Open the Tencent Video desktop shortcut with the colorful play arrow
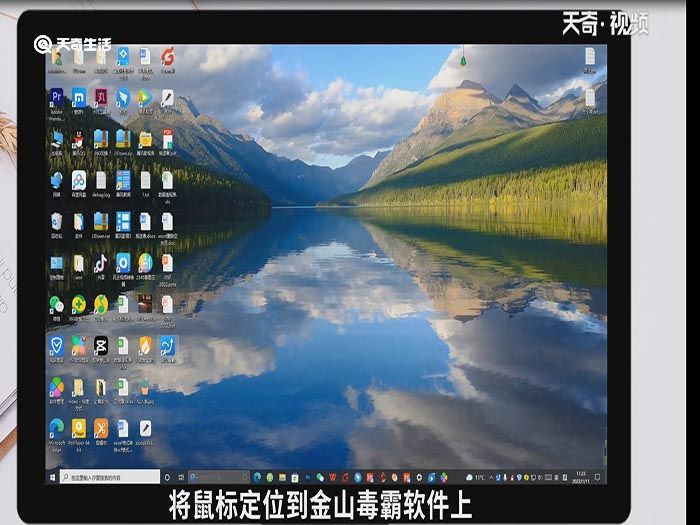 click(145, 98)
